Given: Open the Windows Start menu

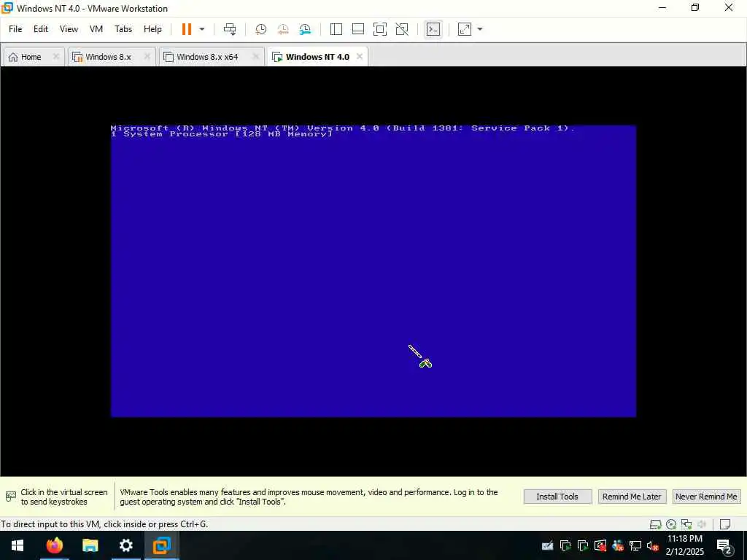Looking at the screenshot, I should tap(18, 545).
